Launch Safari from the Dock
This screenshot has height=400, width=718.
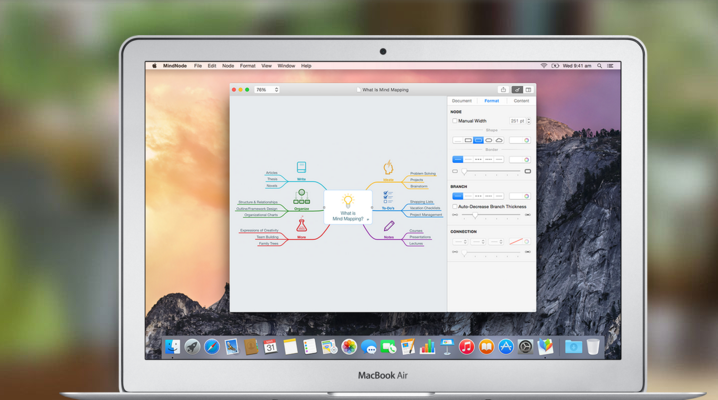point(212,347)
